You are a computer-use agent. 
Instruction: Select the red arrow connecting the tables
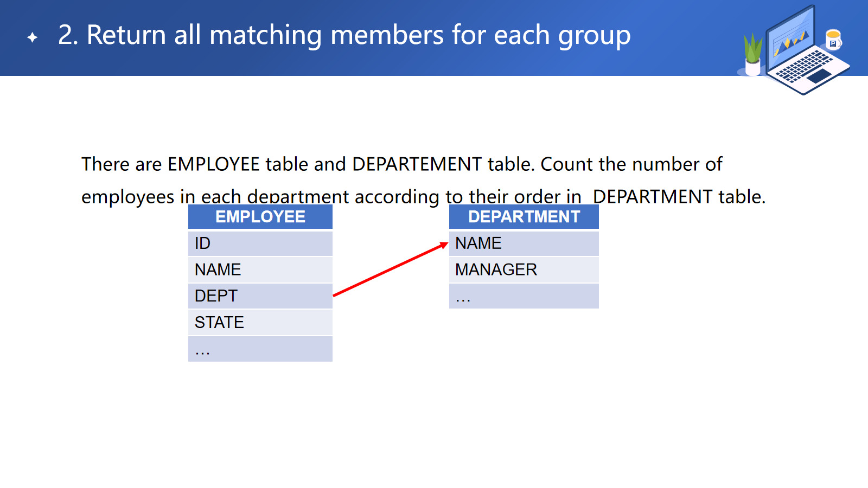(x=390, y=269)
